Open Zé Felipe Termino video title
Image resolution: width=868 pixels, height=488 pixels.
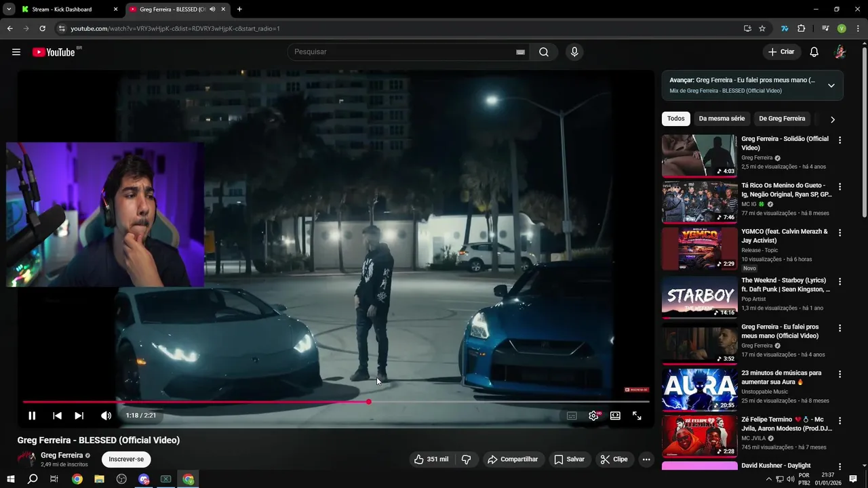tap(787, 424)
